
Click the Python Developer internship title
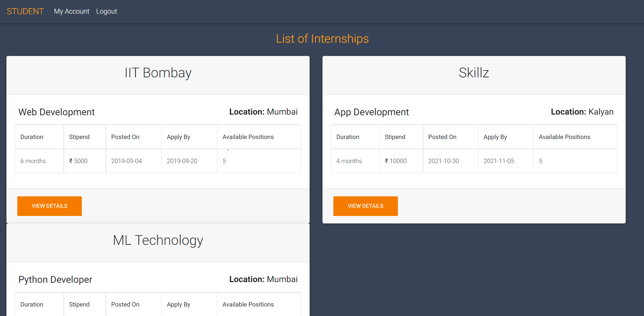pos(55,279)
